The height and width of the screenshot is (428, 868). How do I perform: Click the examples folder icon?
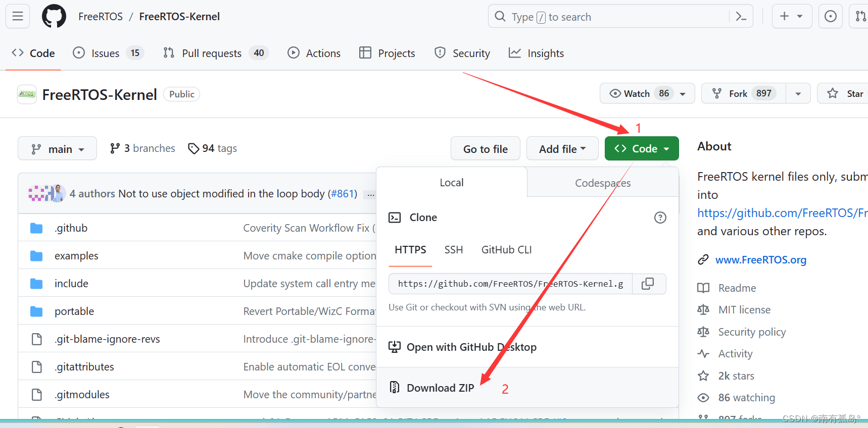36,256
